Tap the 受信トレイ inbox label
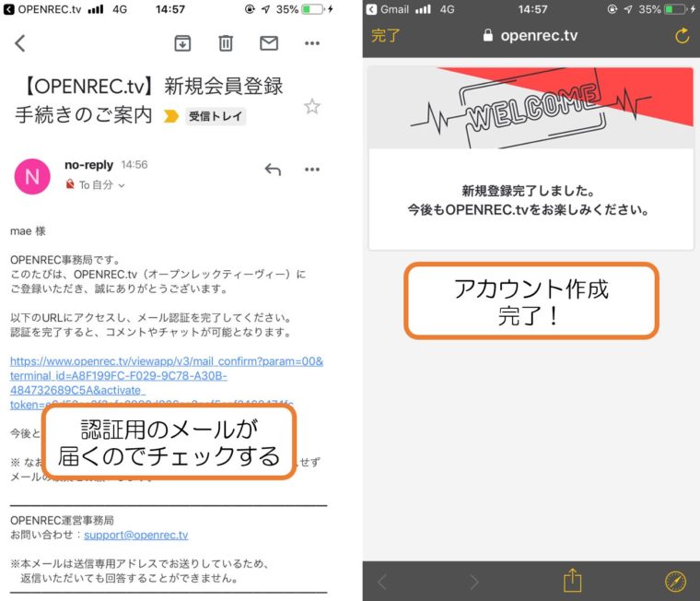 coord(216,116)
